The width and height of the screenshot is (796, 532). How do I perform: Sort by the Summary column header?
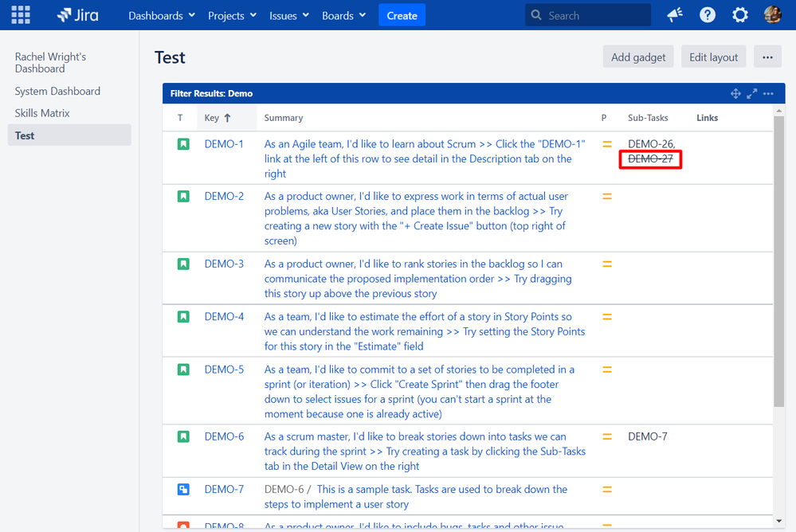[x=284, y=118]
